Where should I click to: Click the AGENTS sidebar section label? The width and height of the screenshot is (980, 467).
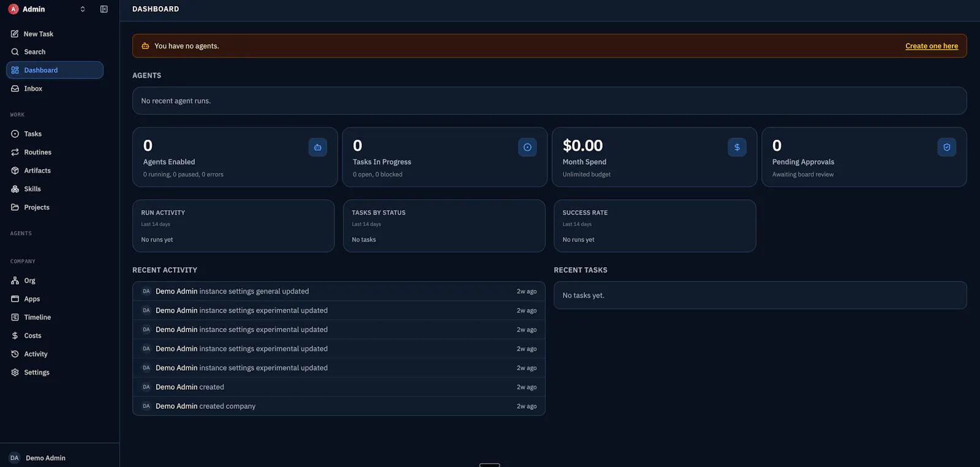pyautogui.click(x=21, y=233)
